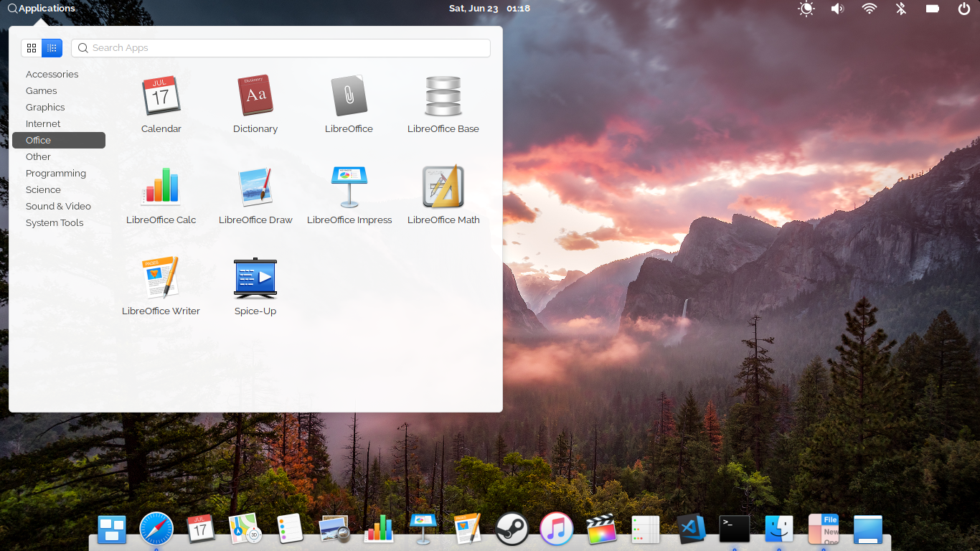Viewport: 980px width, 551px height.
Task: Open the Reminders tasks app in dock
Action: click(290, 529)
